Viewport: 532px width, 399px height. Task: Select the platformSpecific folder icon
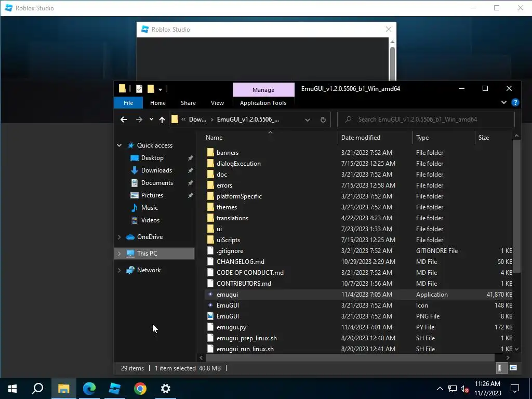[x=210, y=196]
